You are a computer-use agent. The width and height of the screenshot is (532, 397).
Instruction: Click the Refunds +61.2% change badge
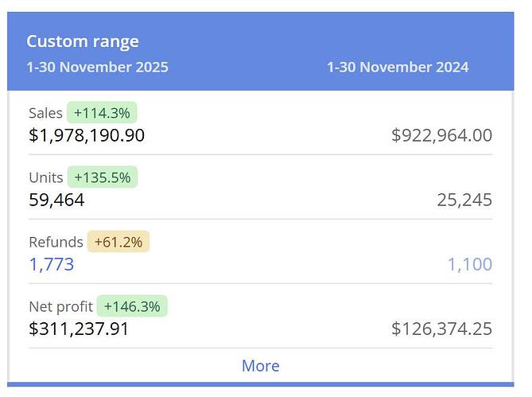point(118,242)
